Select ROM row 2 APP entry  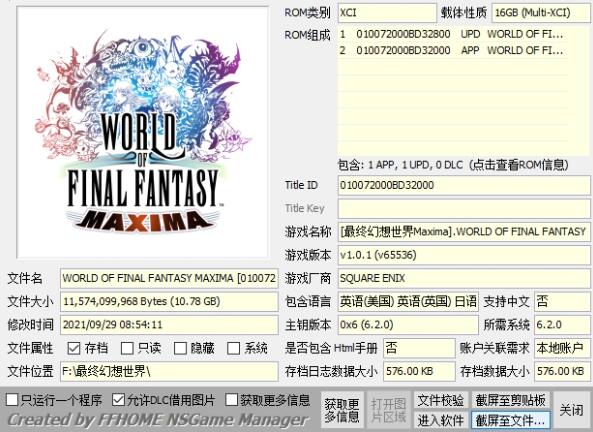click(452, 50)
